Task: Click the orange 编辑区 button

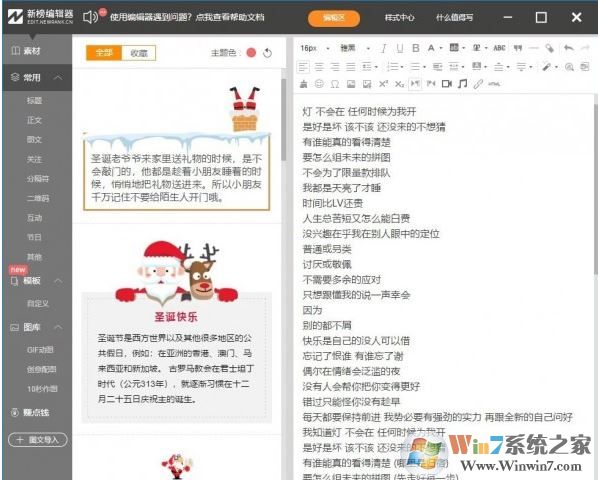Action: click(x=334, y=18)
